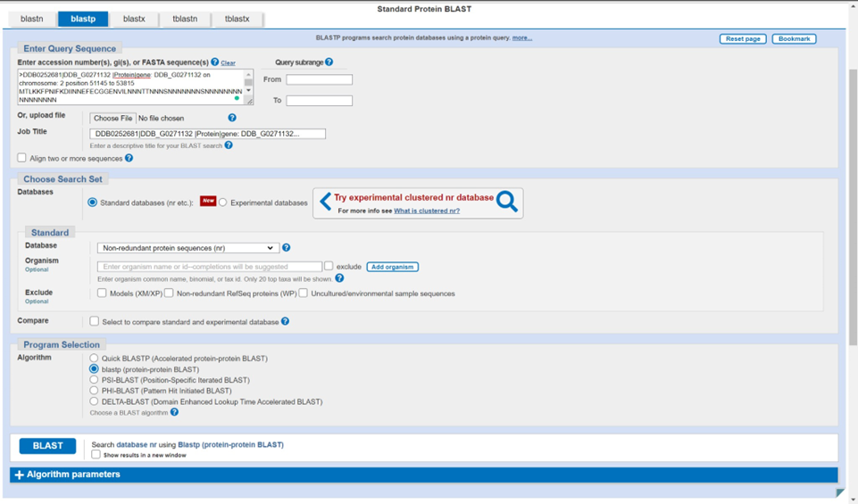Open Non-redundant protein sequences database dropdown
Screen dimensions: 858x504
[188, 248]
